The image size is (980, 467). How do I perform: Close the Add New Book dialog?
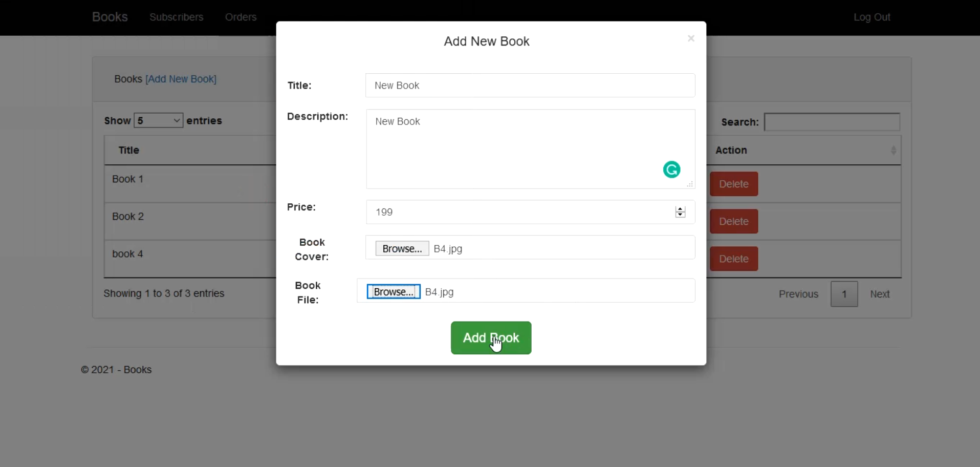[x=691, y=38]
